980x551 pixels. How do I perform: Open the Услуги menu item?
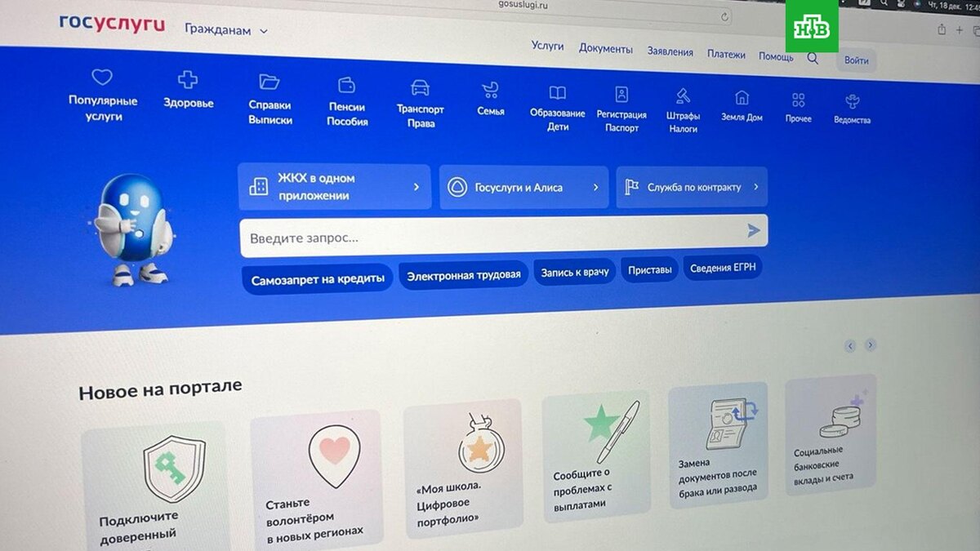coord(547,46)
